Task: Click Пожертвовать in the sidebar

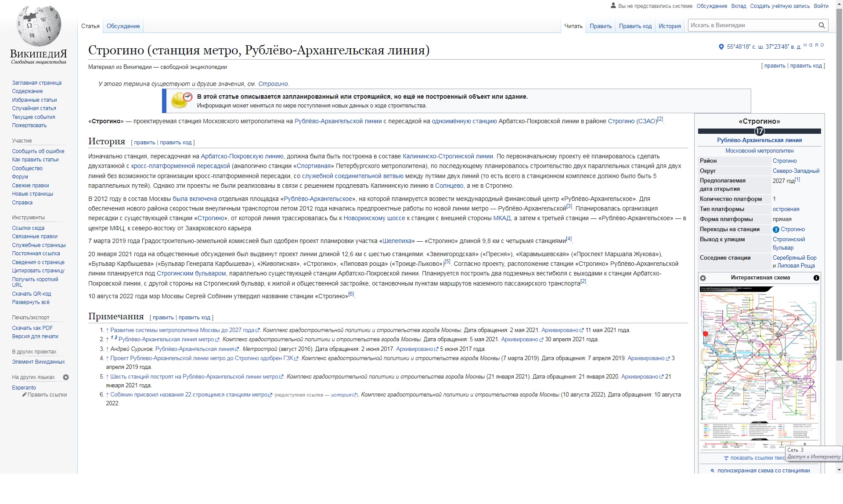Action: click(x=29, y=125)
